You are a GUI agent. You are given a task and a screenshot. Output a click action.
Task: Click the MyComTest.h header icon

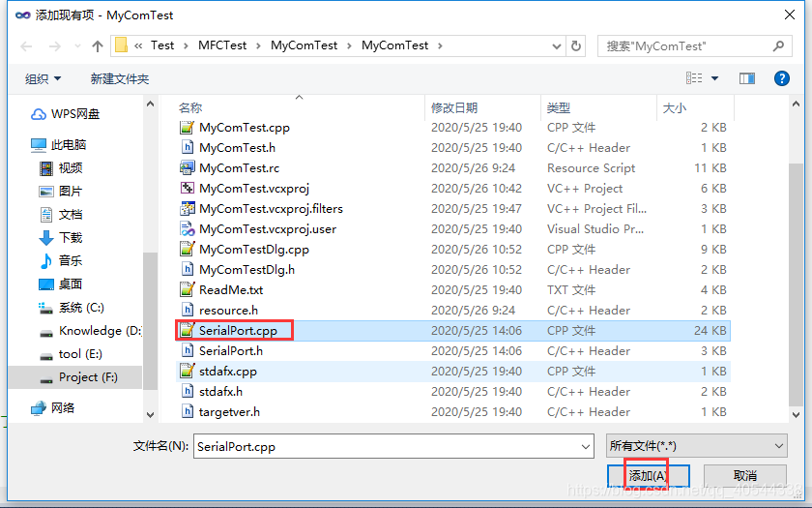[187, 148]
